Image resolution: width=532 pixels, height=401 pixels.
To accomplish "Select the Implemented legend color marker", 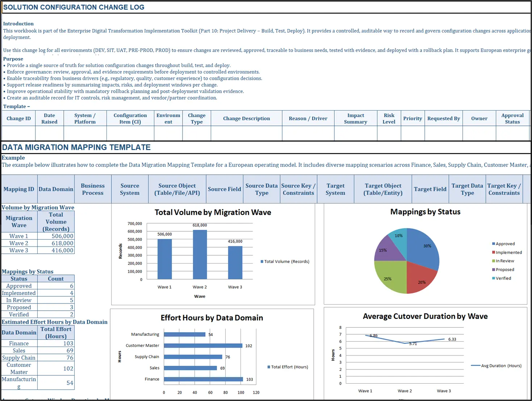I will 494,253.
